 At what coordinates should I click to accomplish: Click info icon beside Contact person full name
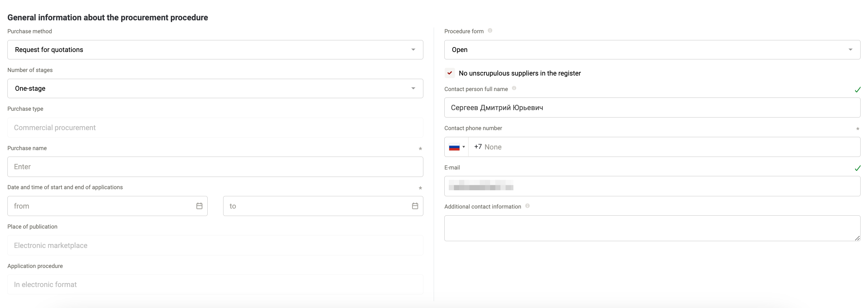tap(514, 88)
